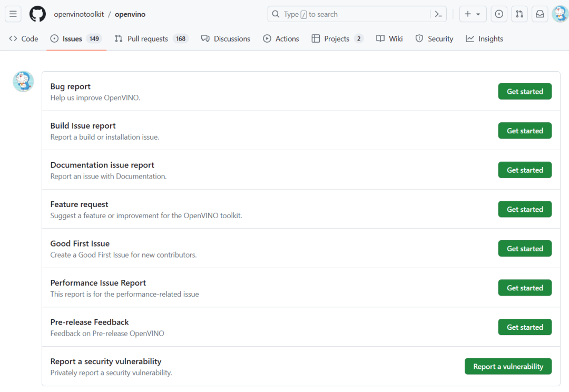Click the Issues count badge 149
Viewport: 569px width, 392px height.
pos(94,39)
